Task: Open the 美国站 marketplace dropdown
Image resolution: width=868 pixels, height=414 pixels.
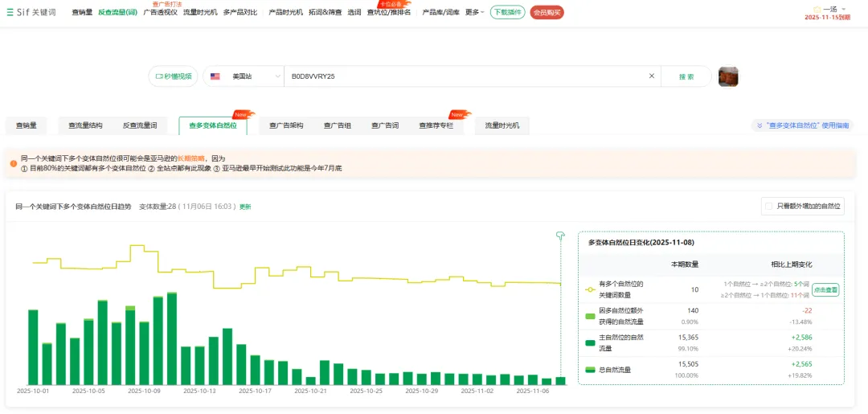Action: click(243, 76)
